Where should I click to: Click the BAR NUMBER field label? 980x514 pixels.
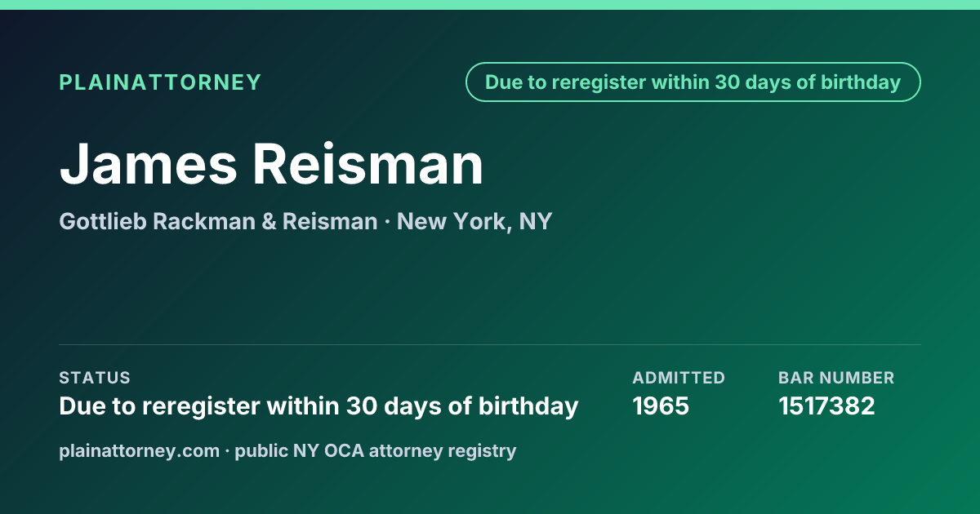tap(836, 378)
